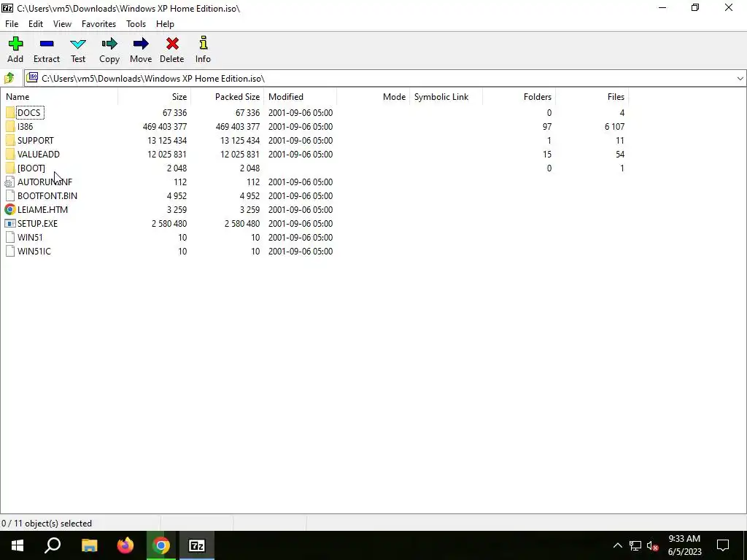Click the I386 files count 6 107
The image size is (747, 560).
[614, 127]
